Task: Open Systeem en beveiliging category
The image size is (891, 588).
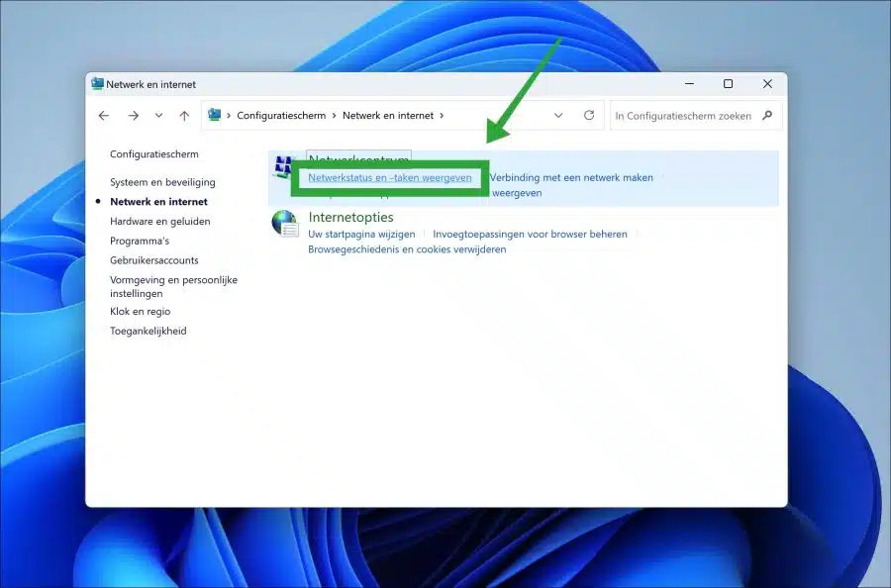Action: tap(162, 182)
